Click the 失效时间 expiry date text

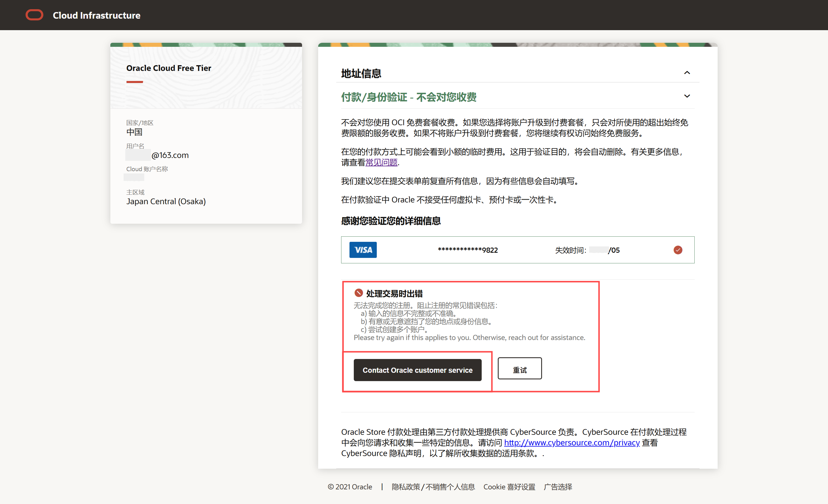[x=587, y=250]
